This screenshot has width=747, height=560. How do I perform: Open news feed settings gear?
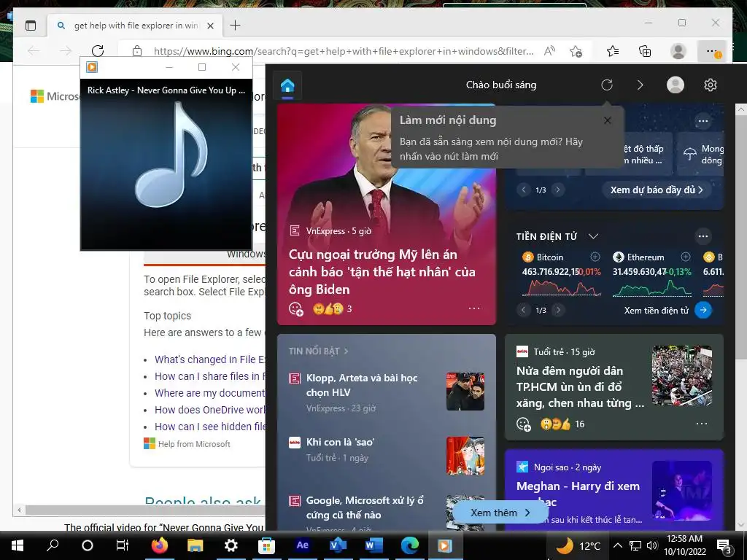(711, 85)
